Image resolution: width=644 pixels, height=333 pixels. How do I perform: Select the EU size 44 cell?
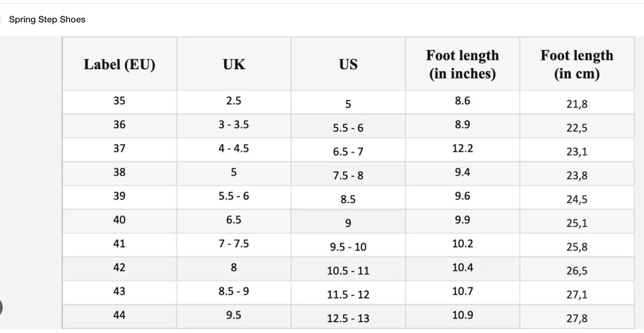(x=119, y=315)
